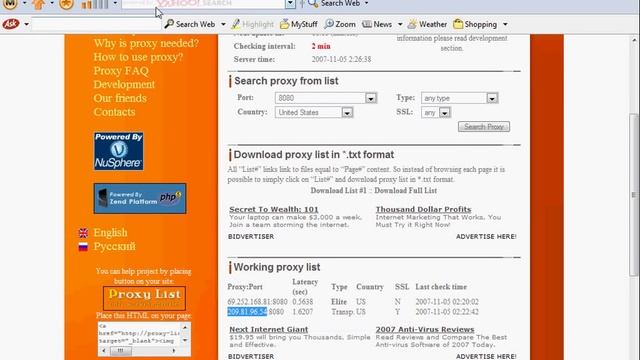Open the Country dropdown showing United States
Screen dimensions: 640x360
(313, 112)
